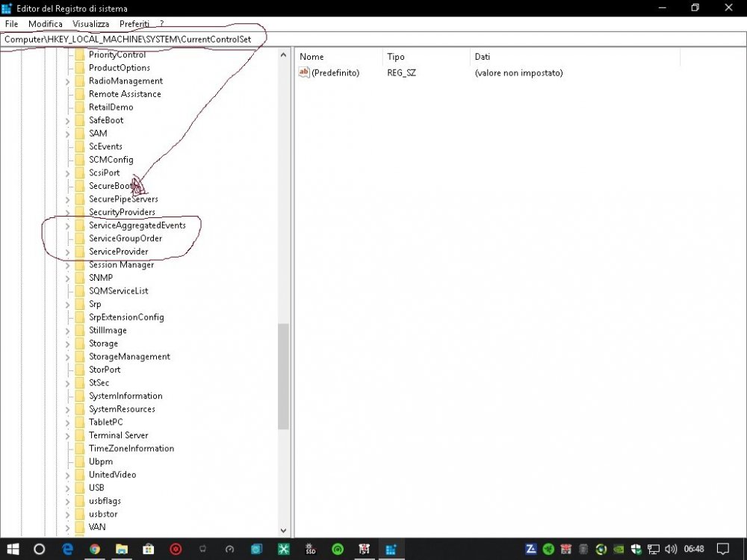Screen dimensions: 747x560
Task: Open the Modifica menu
Action: click(x=46, y=24)
